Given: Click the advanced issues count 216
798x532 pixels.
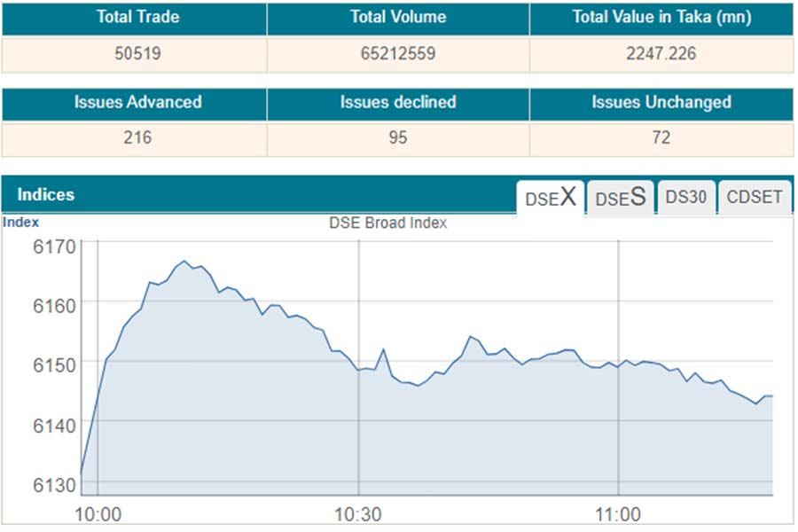Looking at the screenshot, I should coord(136,138).
